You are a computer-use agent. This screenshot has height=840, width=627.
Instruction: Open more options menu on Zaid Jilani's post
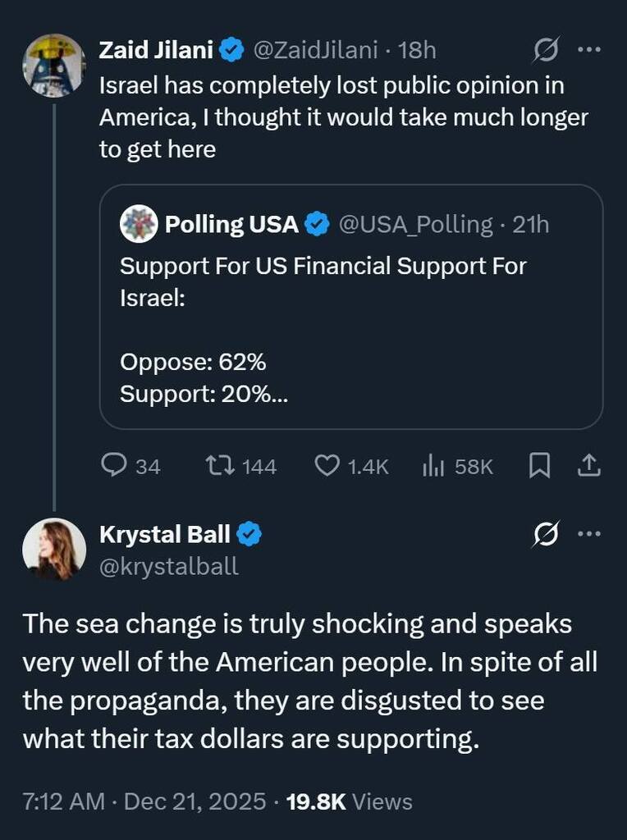pos(589,51)
